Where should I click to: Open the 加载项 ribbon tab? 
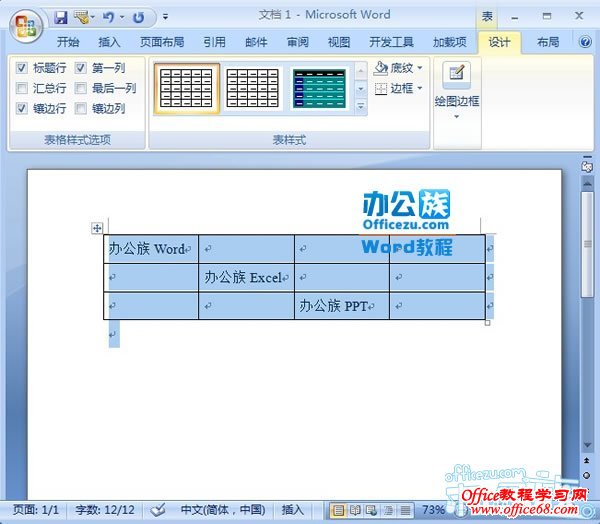450,42
